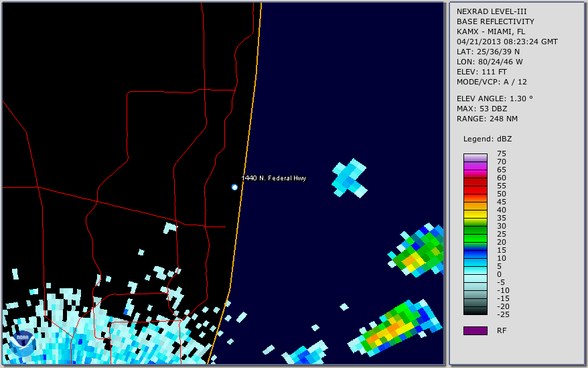
Task: Click the yellow 35 dBZ legend band
Action: tap(475, 218)
